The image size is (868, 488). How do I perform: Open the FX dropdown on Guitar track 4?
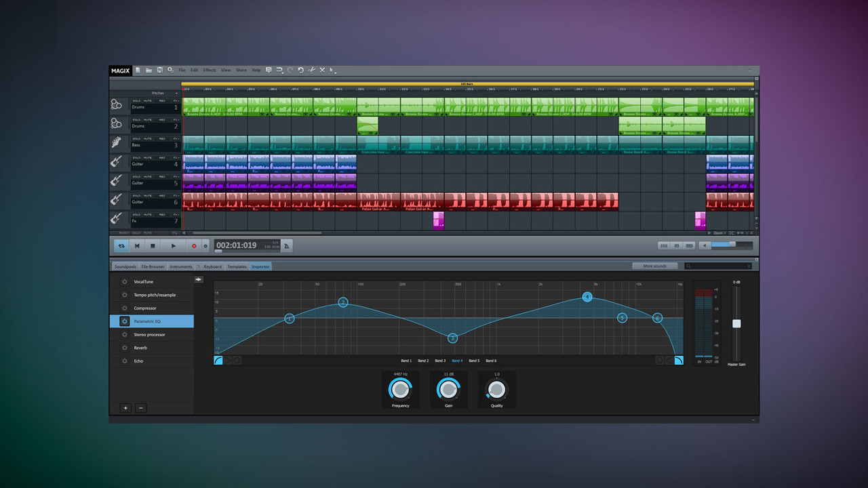[x=176, y=157]
